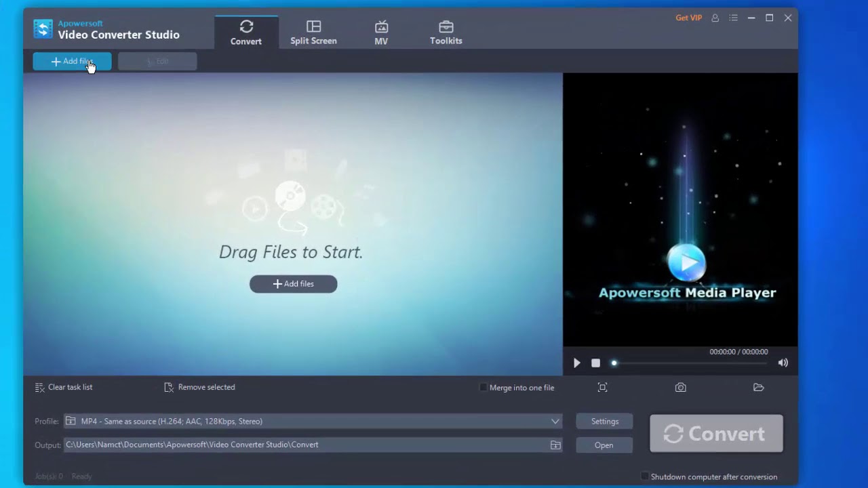
Task: Click the blue Add files button in toolbar
Action: (72, 61)
